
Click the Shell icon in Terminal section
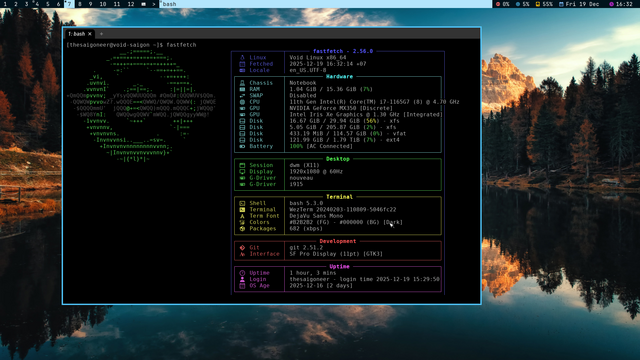tap(242, 203)
